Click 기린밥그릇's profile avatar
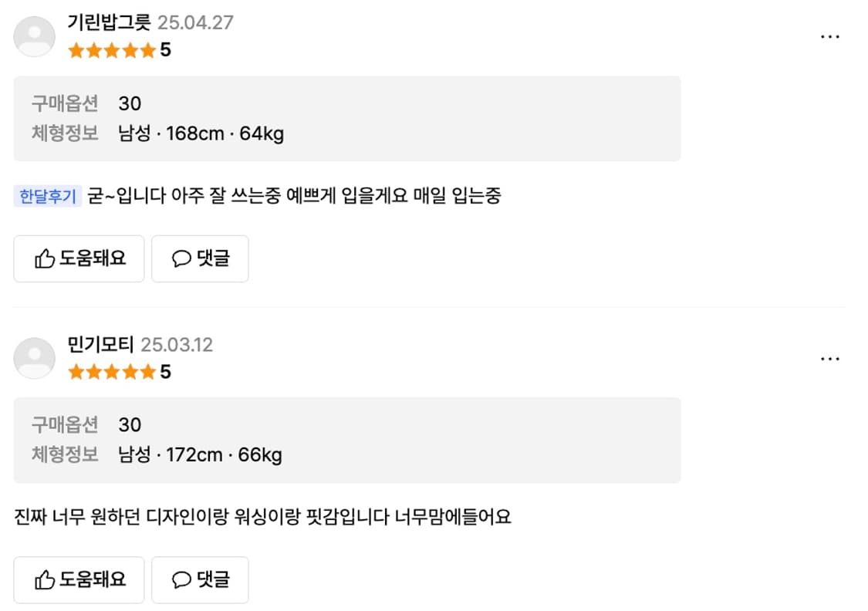The height and width of the screenshot is (611, 868). coord(34,35)
